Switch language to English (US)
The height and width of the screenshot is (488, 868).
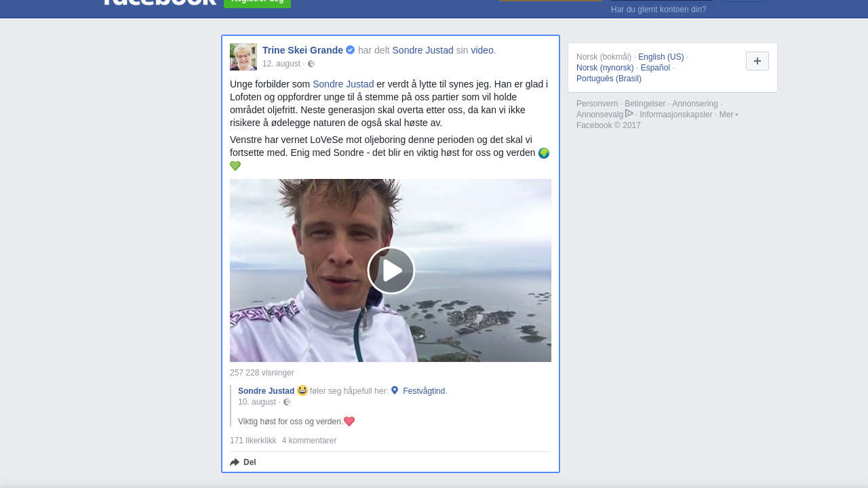click(661, 57)
